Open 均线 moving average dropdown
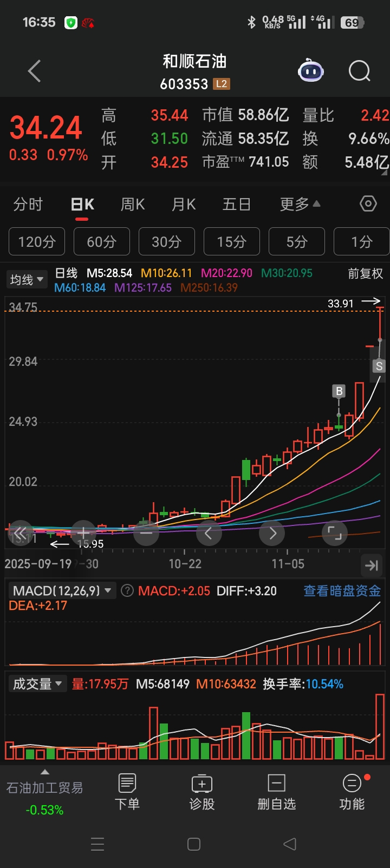The height and width of the screenshot is (868, 390). tap(26, 280)
